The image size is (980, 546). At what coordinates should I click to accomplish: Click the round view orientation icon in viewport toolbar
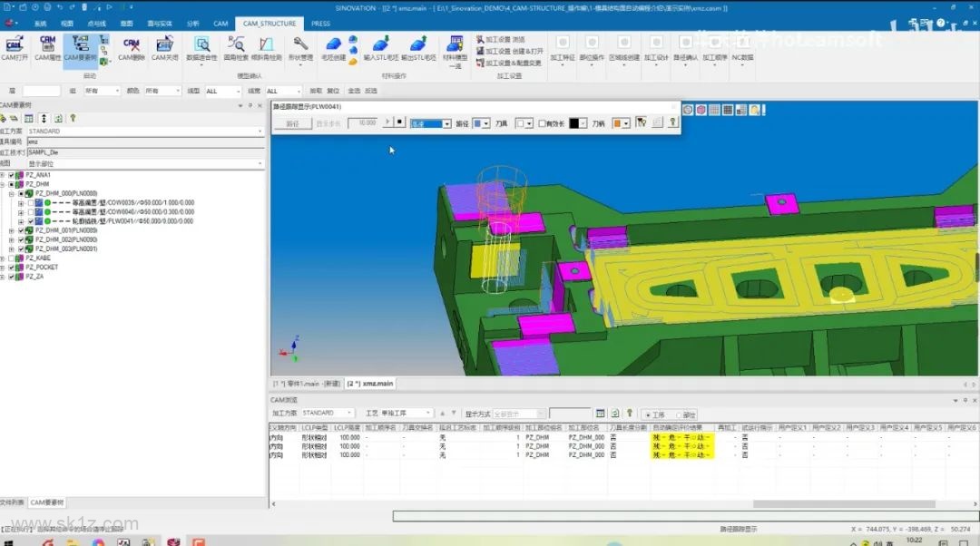688,110
